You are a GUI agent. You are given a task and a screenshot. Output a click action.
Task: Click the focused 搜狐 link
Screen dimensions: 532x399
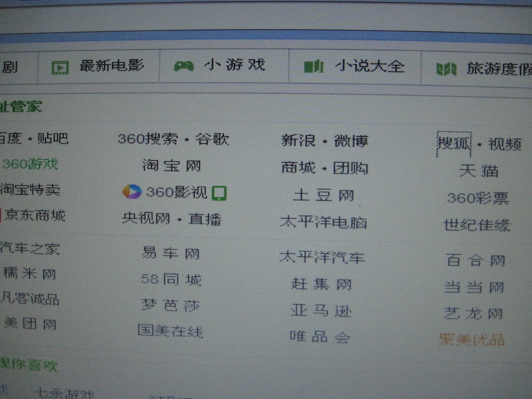point(454,144)
